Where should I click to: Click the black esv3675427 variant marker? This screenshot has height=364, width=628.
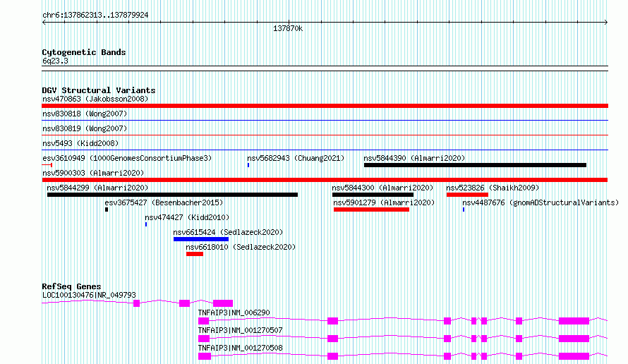click(107, 210)
